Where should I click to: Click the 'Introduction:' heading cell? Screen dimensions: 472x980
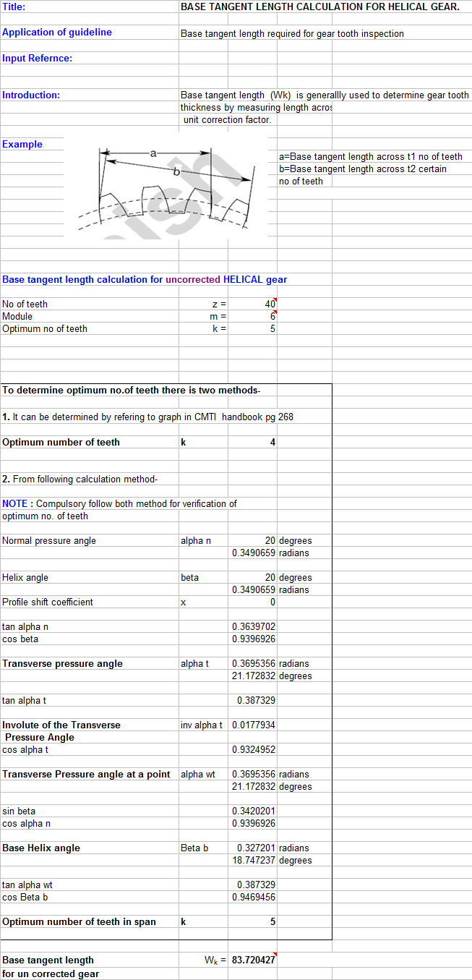(x=31, y=95)
